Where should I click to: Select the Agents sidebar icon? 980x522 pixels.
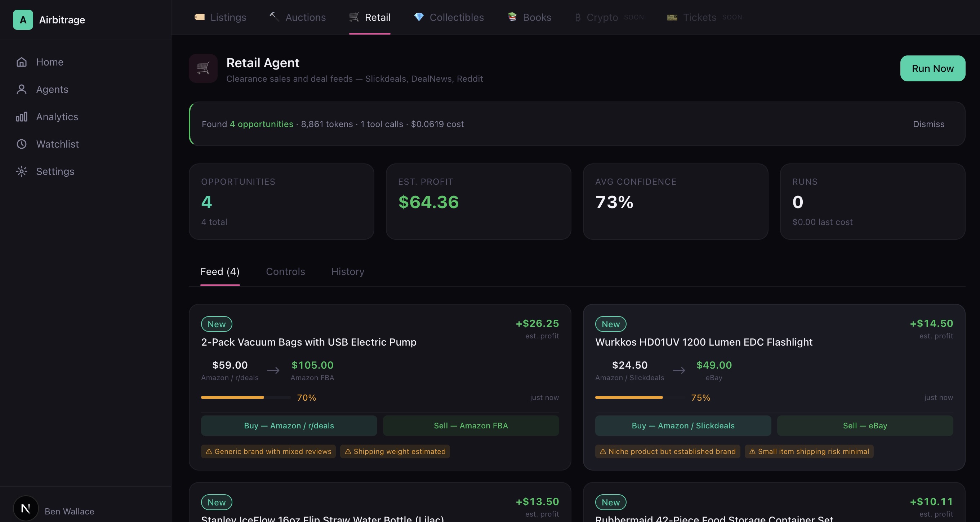click(22, 89)
